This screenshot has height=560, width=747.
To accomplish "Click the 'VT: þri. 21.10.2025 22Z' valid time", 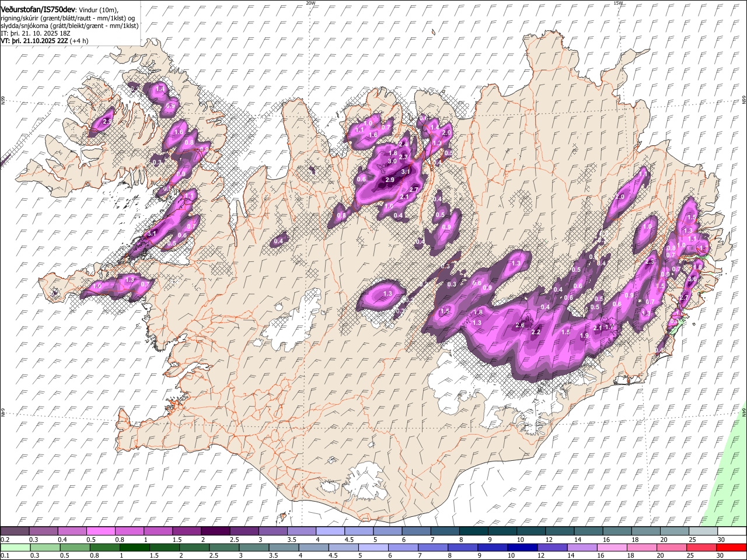I will [34, 41].
